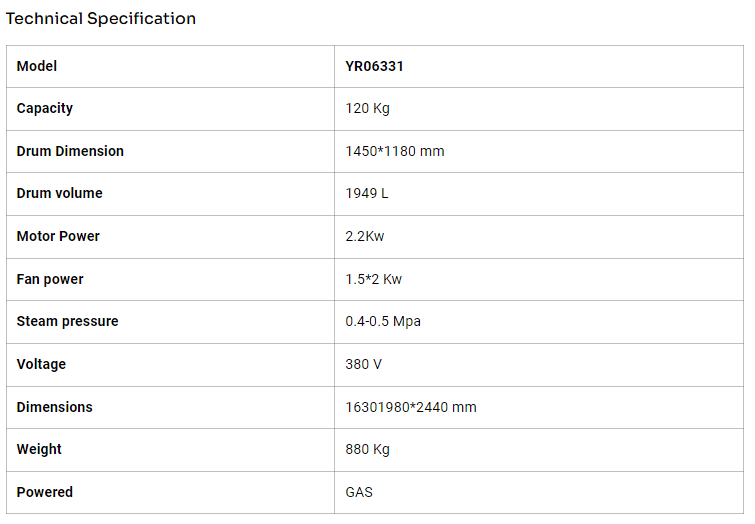Click the 0.4-0.5 Mpa value
The height and width of the screenshot is (524, 755).
point(385,321)
